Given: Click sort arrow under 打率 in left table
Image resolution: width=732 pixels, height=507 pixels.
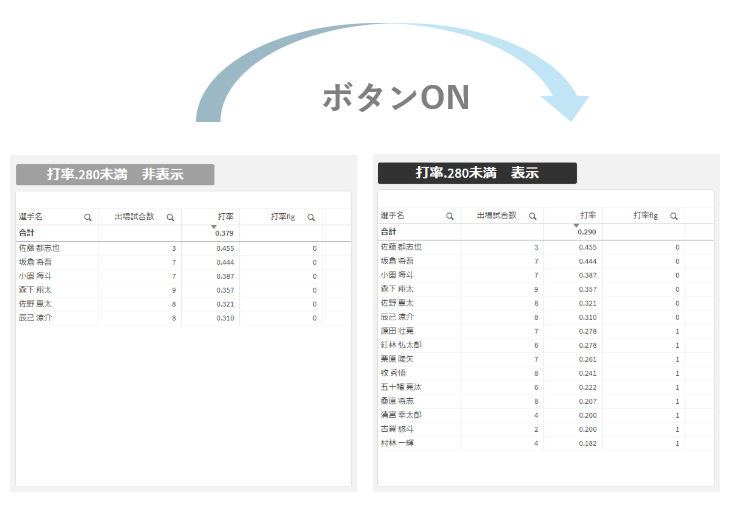Looking at the screenshot, I should [213, 227].
